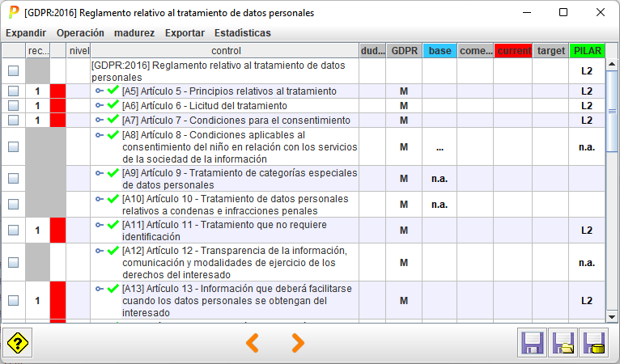Expand the Artículo 5 tree node handle
620x364 pixels.
click(100, 91)
